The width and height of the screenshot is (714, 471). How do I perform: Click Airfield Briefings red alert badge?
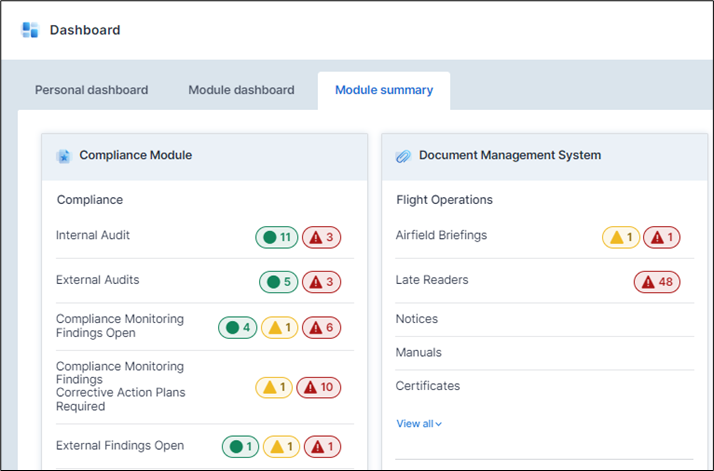click(661, 237)
